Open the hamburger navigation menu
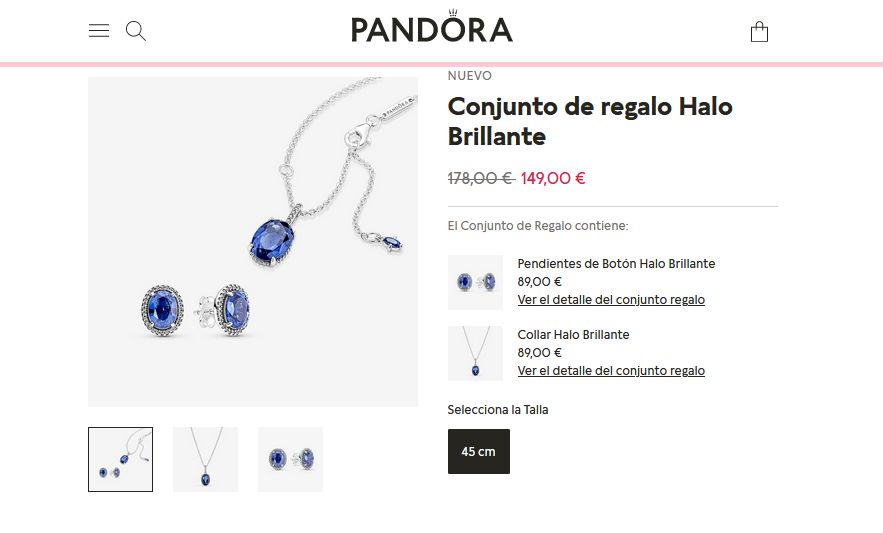 tap(99, 30)
